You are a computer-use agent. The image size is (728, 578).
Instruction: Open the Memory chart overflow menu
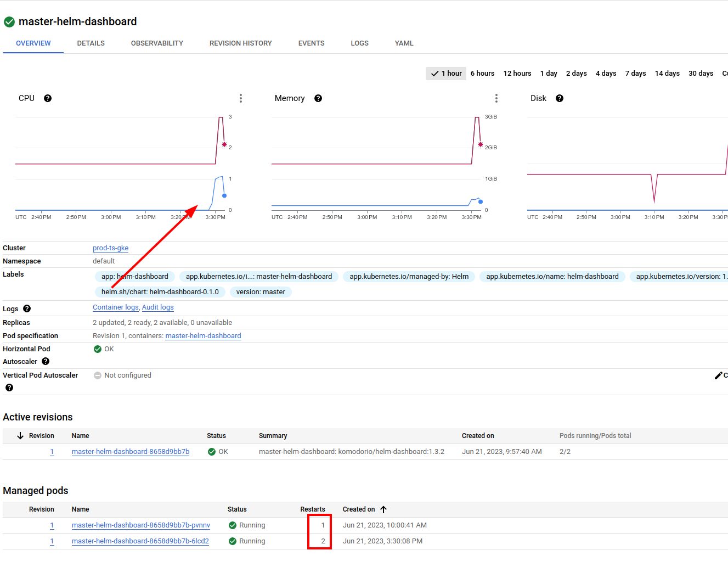[496, 98]
